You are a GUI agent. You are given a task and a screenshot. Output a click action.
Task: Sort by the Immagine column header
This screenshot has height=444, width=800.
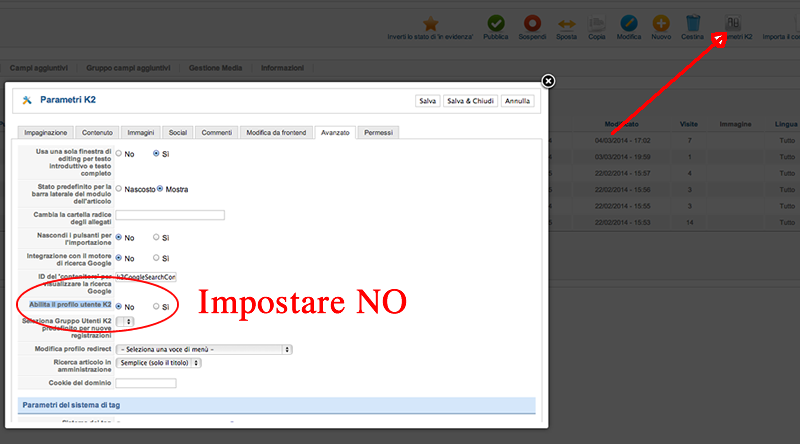[735, 124]
